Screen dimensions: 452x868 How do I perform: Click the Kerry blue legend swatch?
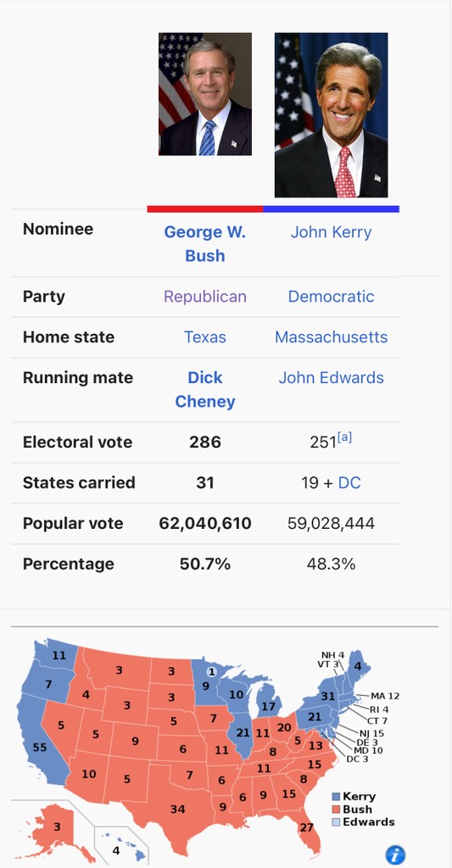pos(336,797)
